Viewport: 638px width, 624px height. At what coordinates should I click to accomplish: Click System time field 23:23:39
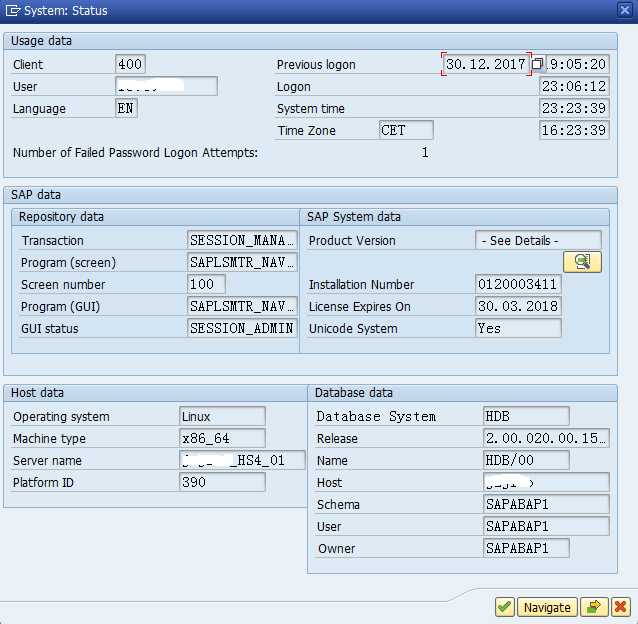click(574, 108)
